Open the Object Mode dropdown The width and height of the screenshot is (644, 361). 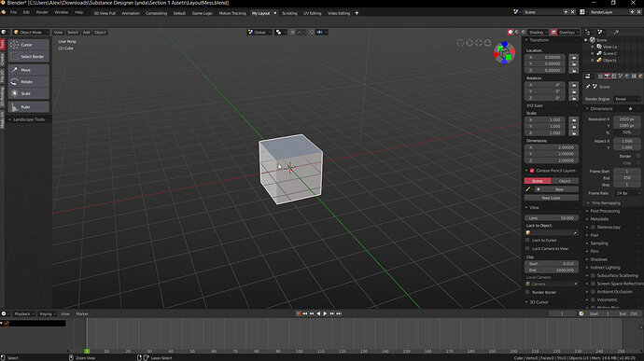[31, 32]
